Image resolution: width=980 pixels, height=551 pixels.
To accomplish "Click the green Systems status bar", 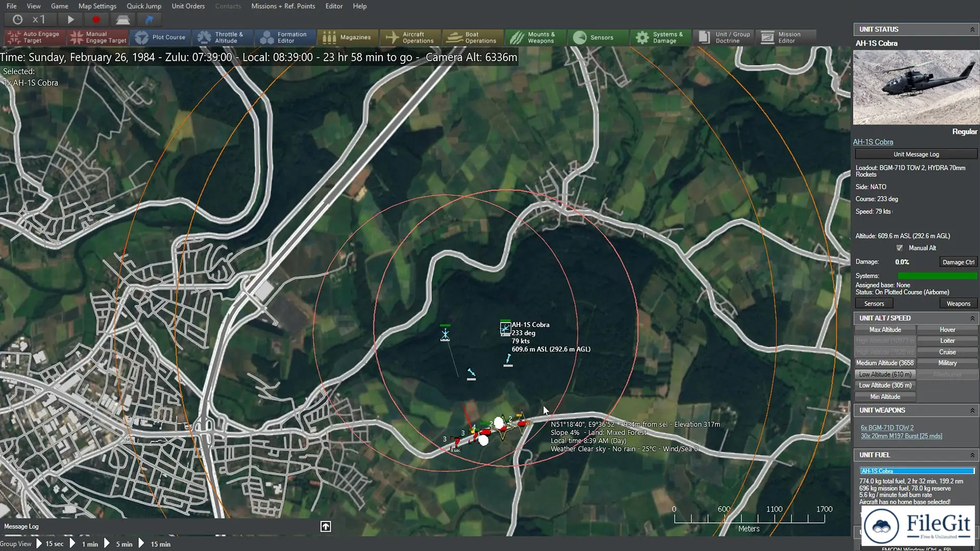I will pyautogui.click(x=937, y=276).
